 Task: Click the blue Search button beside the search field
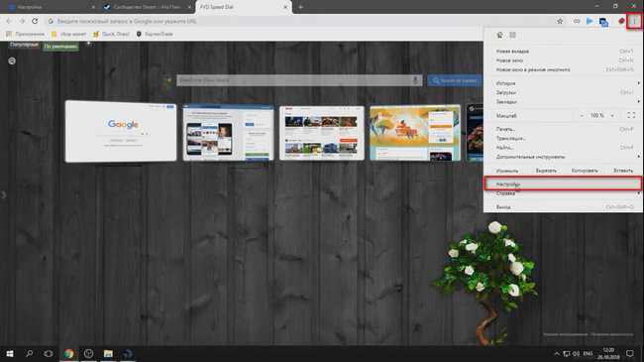[x=454, y=80]
